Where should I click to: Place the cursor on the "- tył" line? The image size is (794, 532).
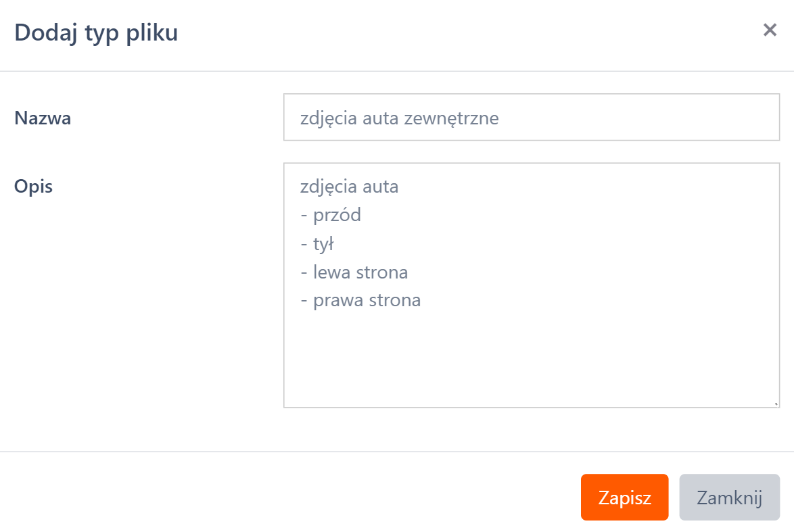point(317,244)
